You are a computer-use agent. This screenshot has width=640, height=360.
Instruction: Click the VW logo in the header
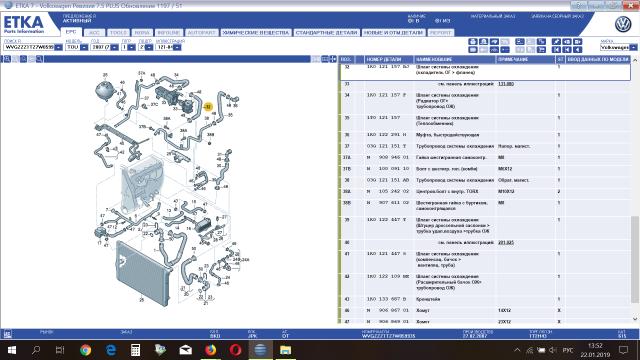[x=623, y=24]
